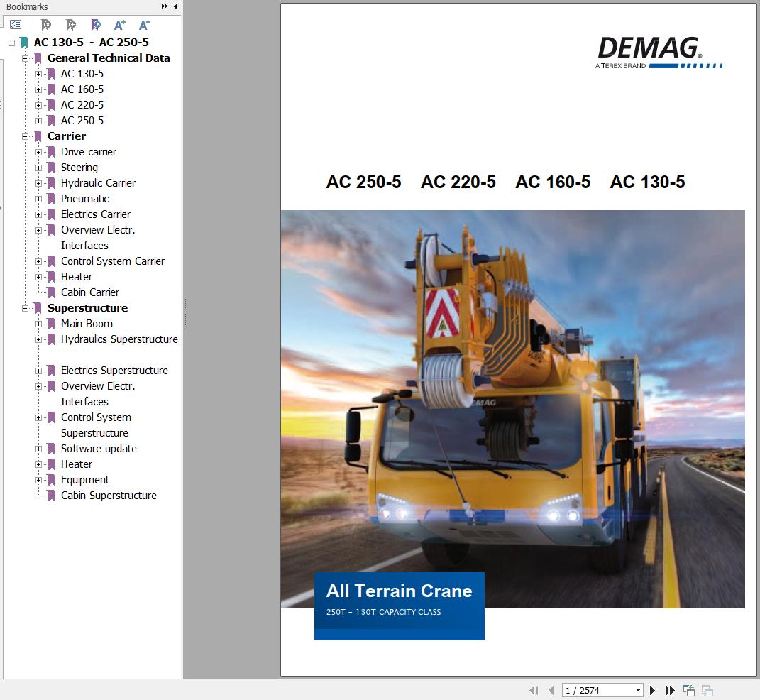
Task: Collapse the Superstructure bookmark group
Action: [x=26, y=308]
